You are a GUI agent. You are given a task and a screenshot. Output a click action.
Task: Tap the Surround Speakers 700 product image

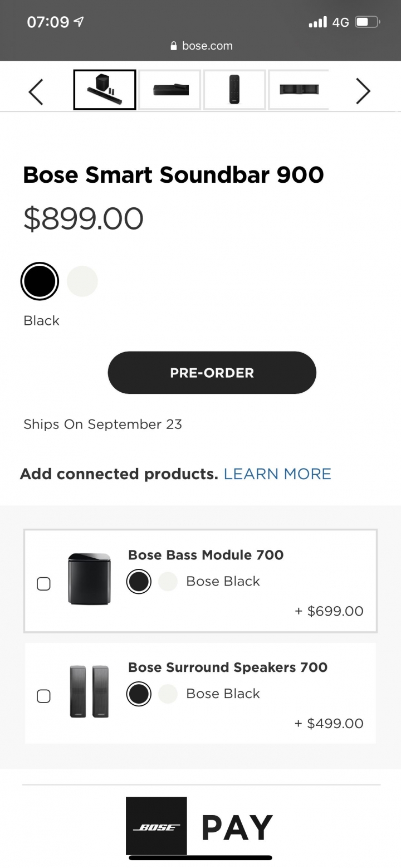pos(89,691)
